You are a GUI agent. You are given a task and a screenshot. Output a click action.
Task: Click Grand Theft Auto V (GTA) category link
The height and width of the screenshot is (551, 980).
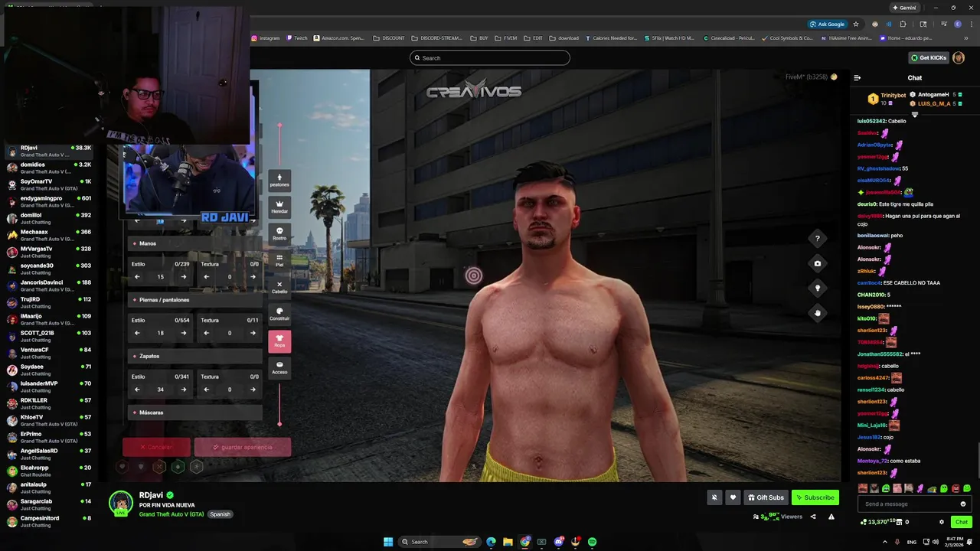pos(171,514)
